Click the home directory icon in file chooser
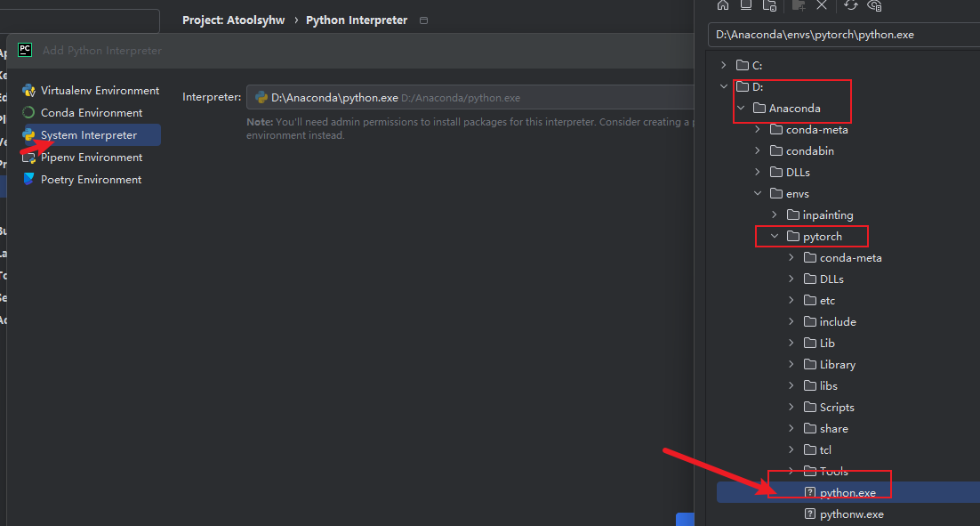 723,5
